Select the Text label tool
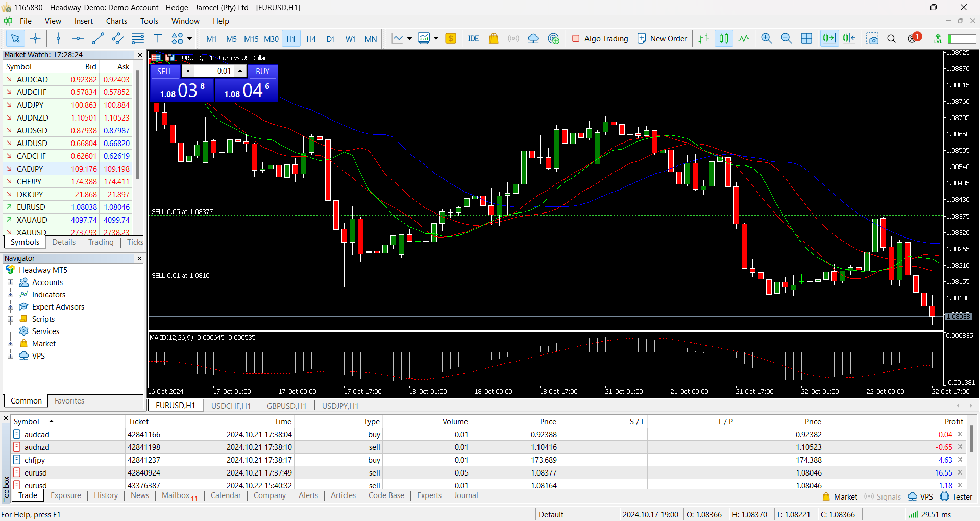The image size is (980, 521). tap(158, 39)
